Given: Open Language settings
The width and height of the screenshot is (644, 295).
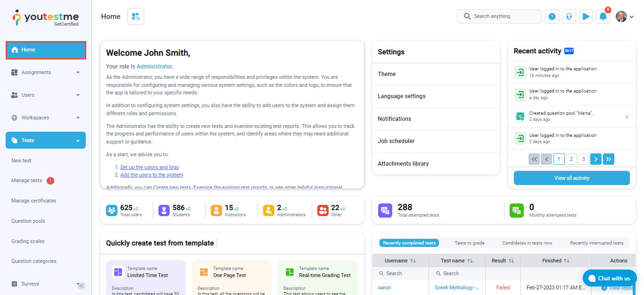Looking at the screenshot, I should pos(436,96).
